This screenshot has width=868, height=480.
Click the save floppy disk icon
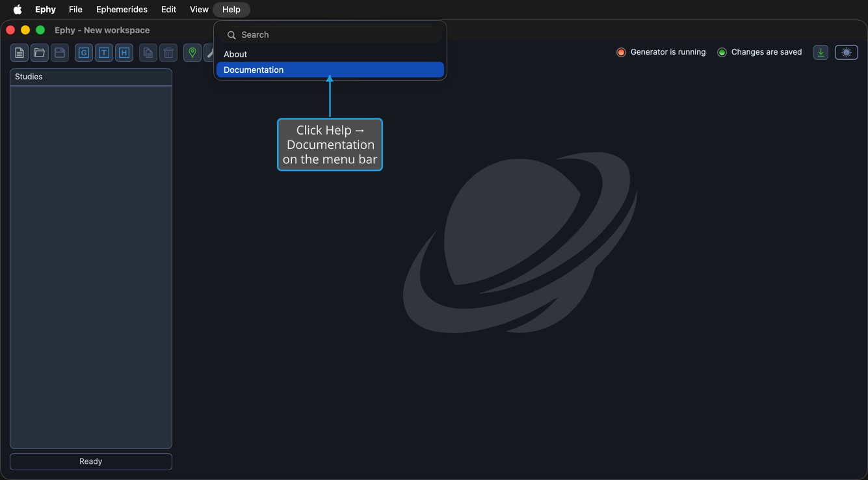60,53
